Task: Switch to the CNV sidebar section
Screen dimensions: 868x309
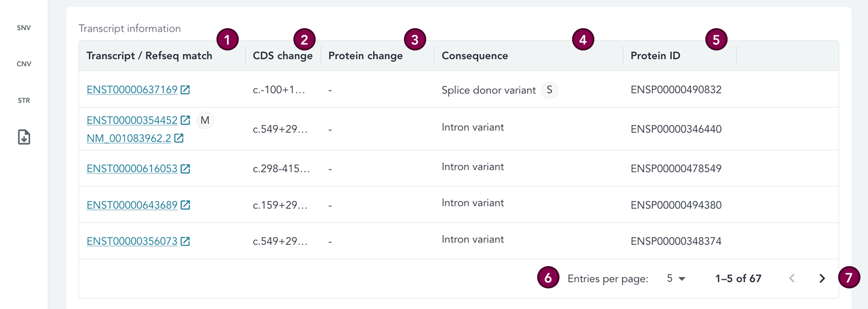Action: coord(24,64)
